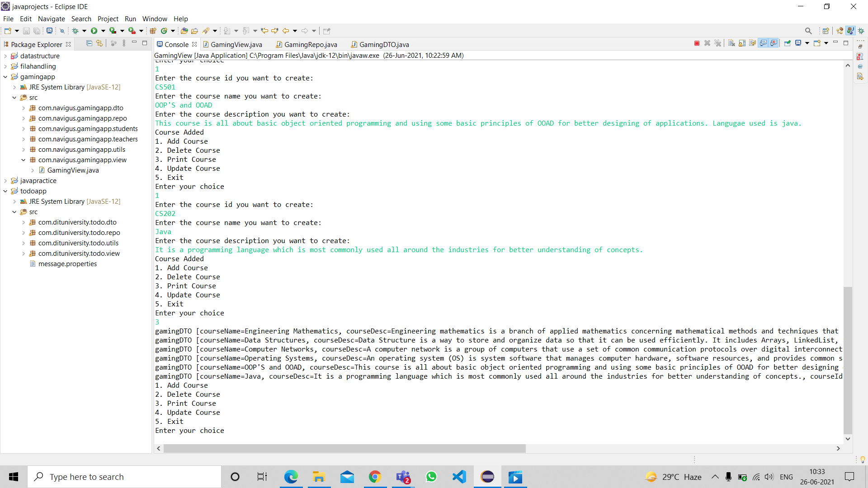Image resolution: width=868 pixels, height=488 pixels.
Task: Click the green Run button in toolbar
Action: (94, 31)
